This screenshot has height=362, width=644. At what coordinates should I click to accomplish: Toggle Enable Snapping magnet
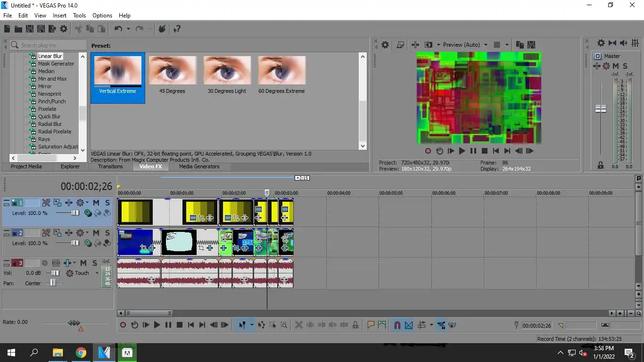[397, 325]
